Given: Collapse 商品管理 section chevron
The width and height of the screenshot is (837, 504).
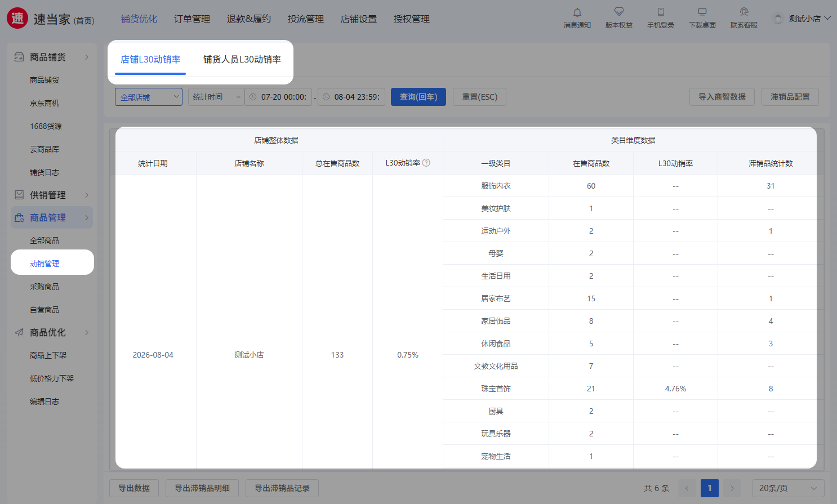Looking at the screenshot, I should 87,217.
